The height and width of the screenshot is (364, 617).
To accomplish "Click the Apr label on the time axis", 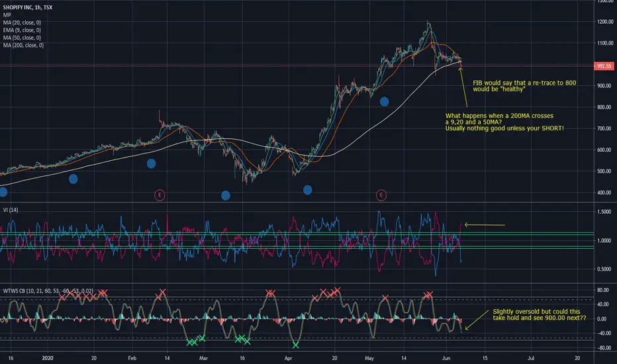I will point(289,358).
